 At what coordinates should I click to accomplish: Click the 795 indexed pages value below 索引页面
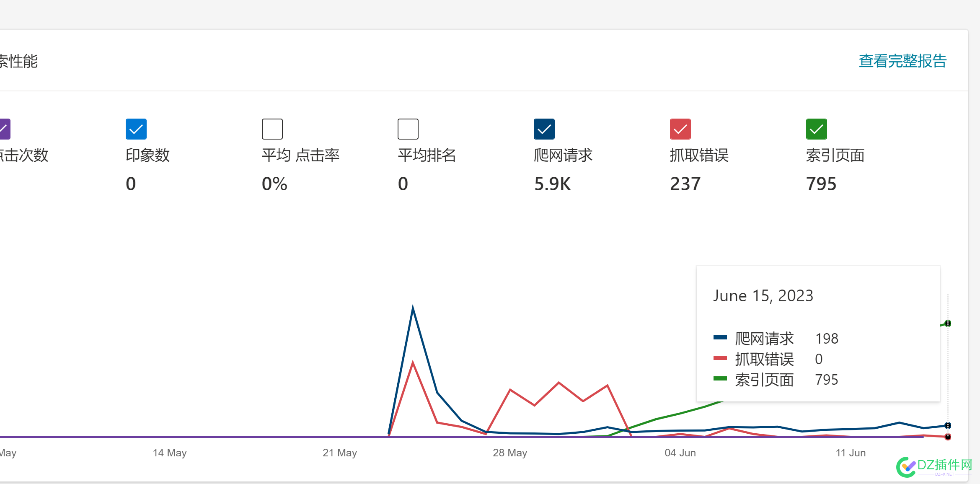(821, 184)
